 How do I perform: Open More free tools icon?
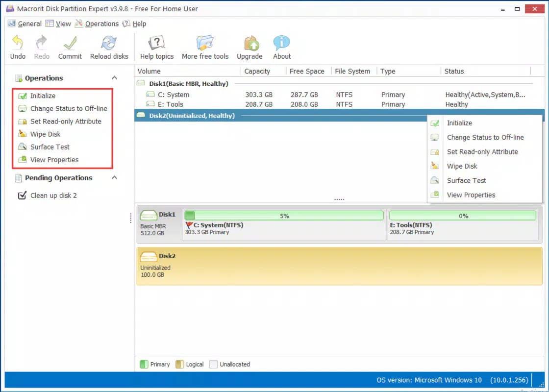pyautogui.click(x=205, y=43)
